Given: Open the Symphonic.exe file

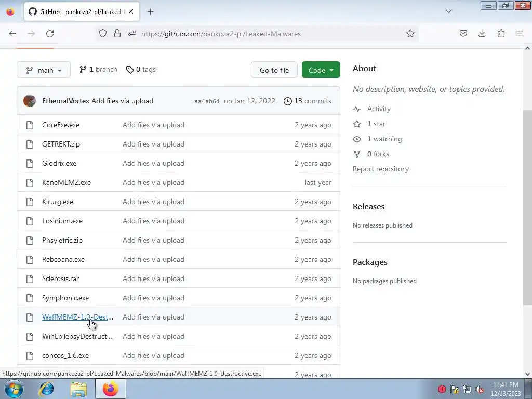Looking at the screenshot, I should pos(65,298).
